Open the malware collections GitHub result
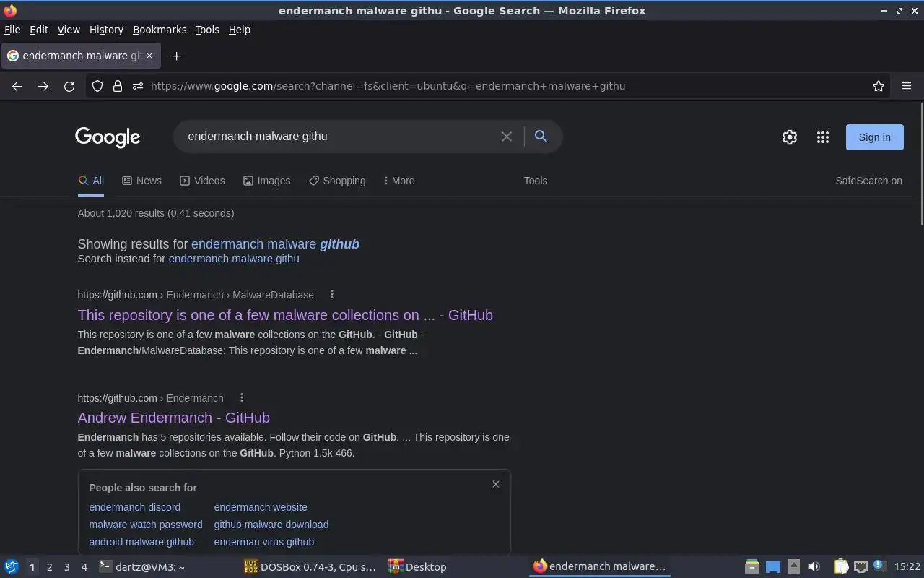The image size is (924, 578). pyautogui.click(x=285, y=315)
